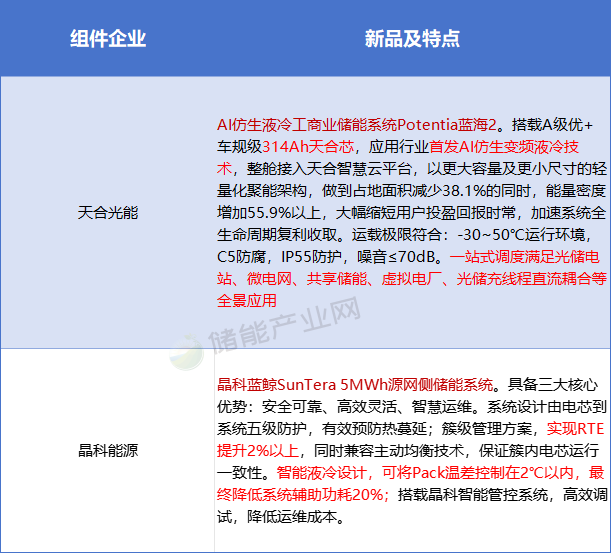Click the red text AI仿生液冷工商业储能系统Potentia蓝海2

point(357,125)
